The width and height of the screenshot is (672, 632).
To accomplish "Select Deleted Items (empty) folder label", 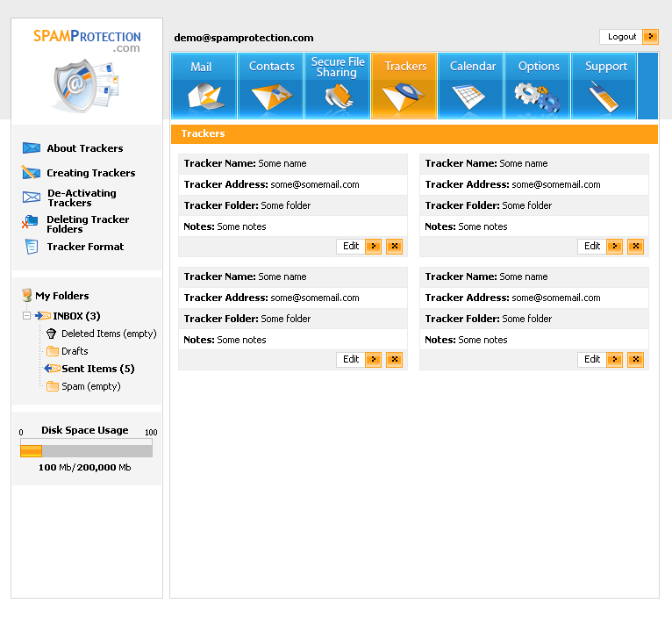I will pyautogui.click(x=109, y=334).
